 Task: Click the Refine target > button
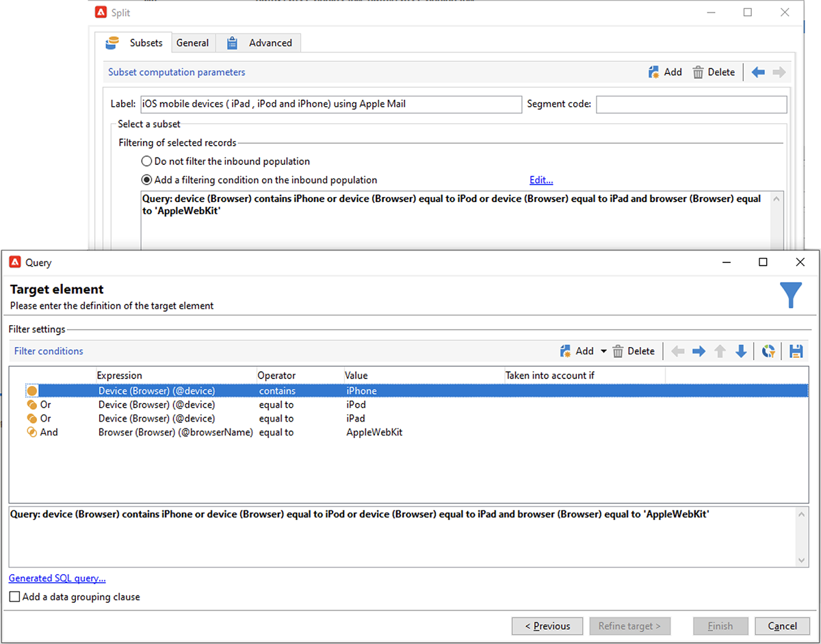(x=629, y=626)
